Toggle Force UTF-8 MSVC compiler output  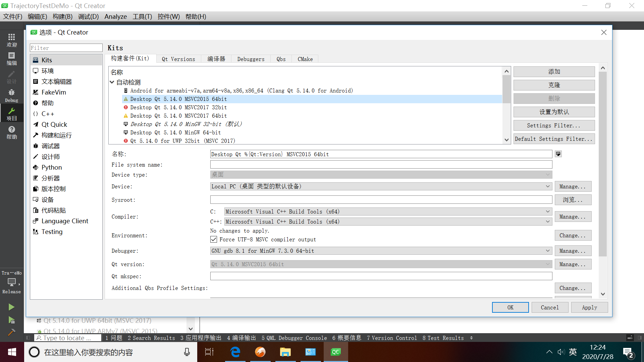click(214, 239)
